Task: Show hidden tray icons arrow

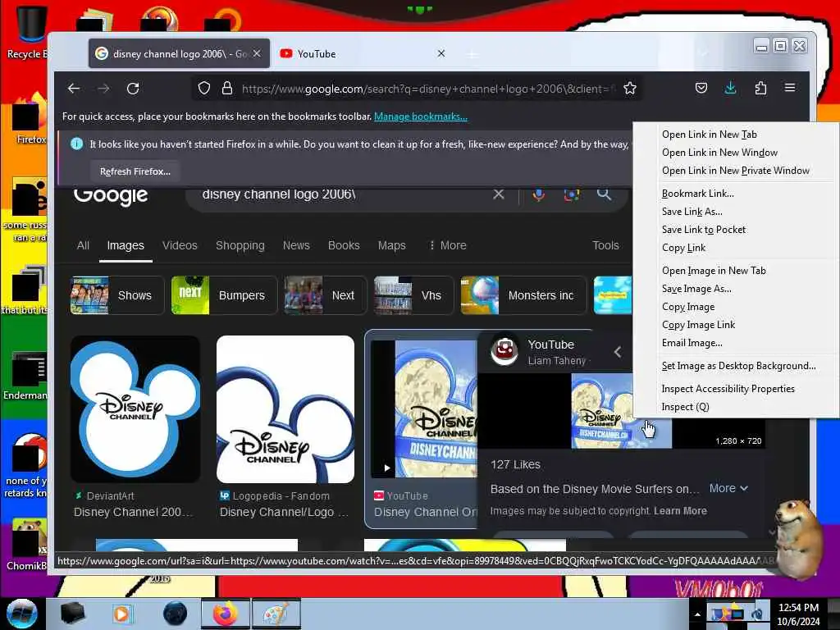Action: click(x=697, y=614)
